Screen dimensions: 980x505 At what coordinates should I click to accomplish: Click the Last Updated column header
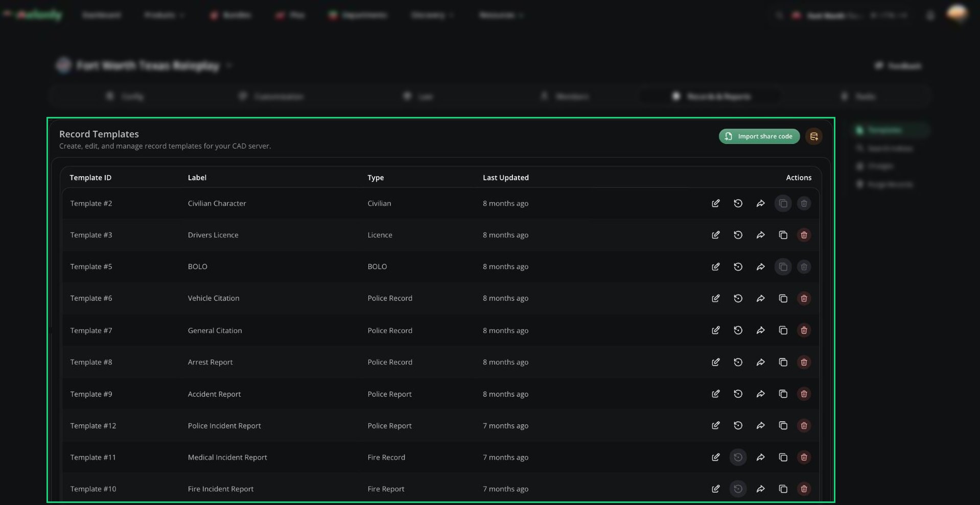506,178
